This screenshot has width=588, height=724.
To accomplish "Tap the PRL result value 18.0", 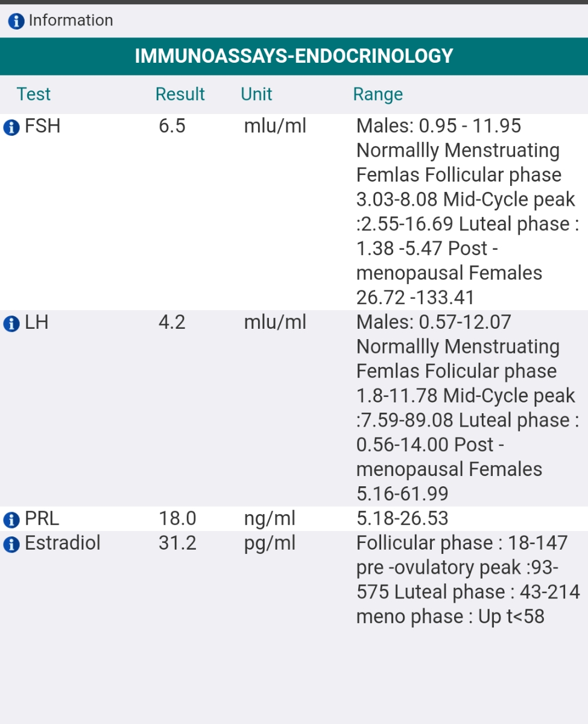I will pos(177,518).
